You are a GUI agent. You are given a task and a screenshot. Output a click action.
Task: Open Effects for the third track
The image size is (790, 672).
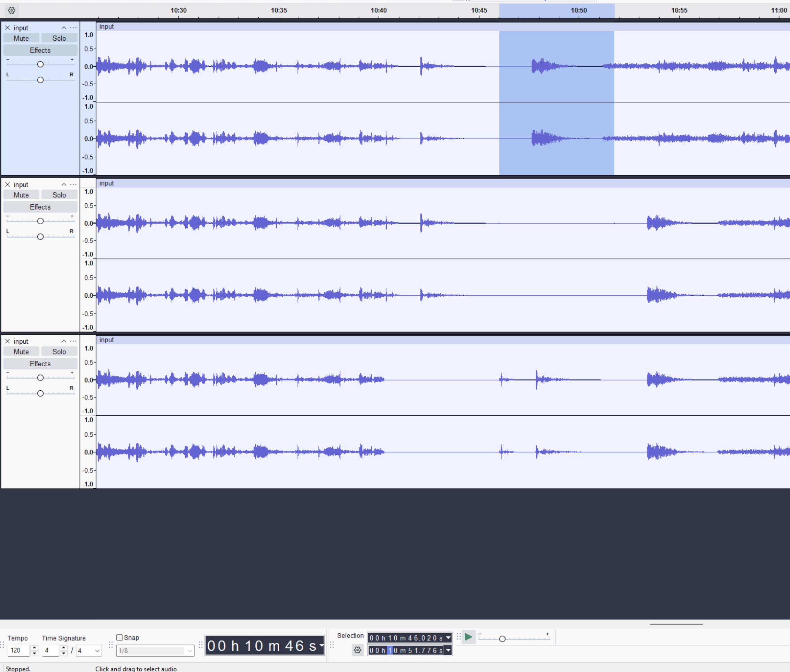pos(40,364)
